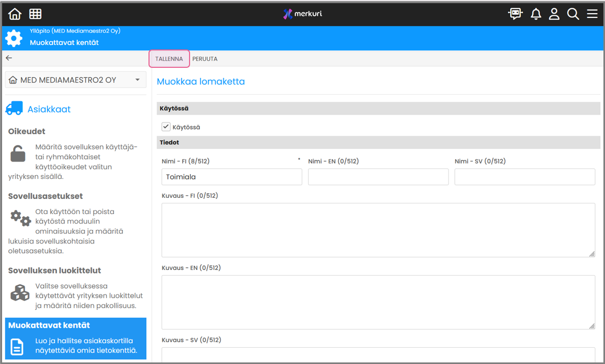Image resolution: width=605 pixels, height=364 pixels.
Task: Click the back arrow icon
Action: [9, 58]
